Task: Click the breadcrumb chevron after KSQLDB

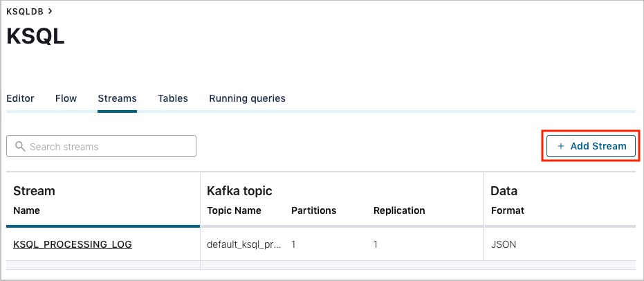Action: pos(50,11)
